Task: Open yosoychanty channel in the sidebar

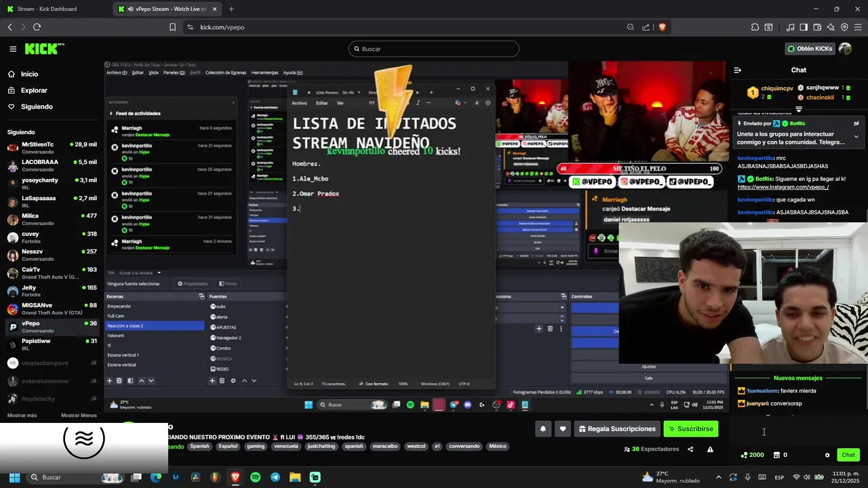Action: coord(52,183)
